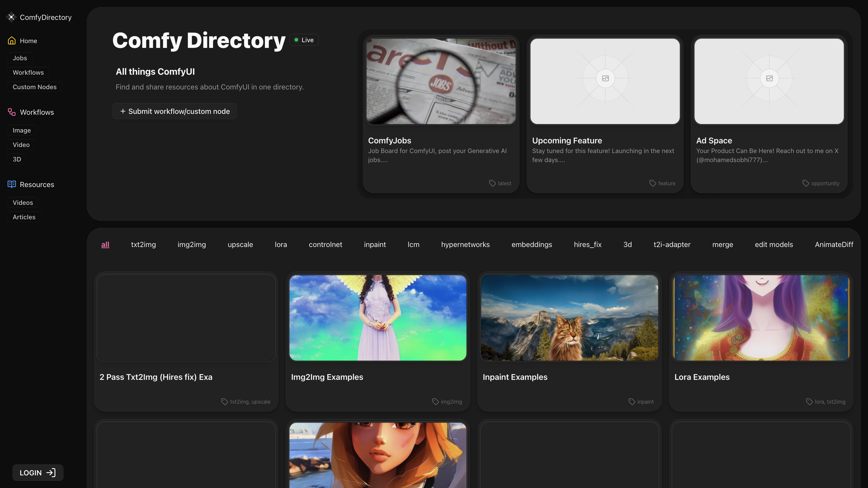Expand the Workflows section in sidebar

point(37,112)
